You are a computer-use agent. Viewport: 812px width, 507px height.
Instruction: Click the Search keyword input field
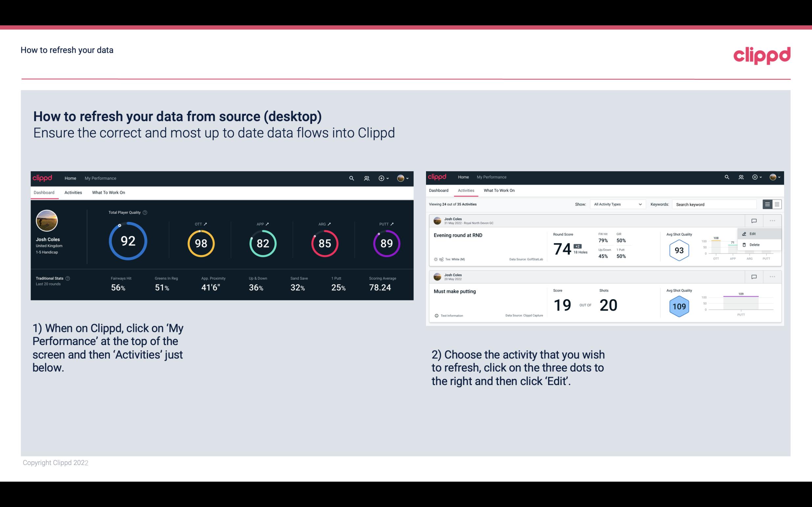pos(713,204)
